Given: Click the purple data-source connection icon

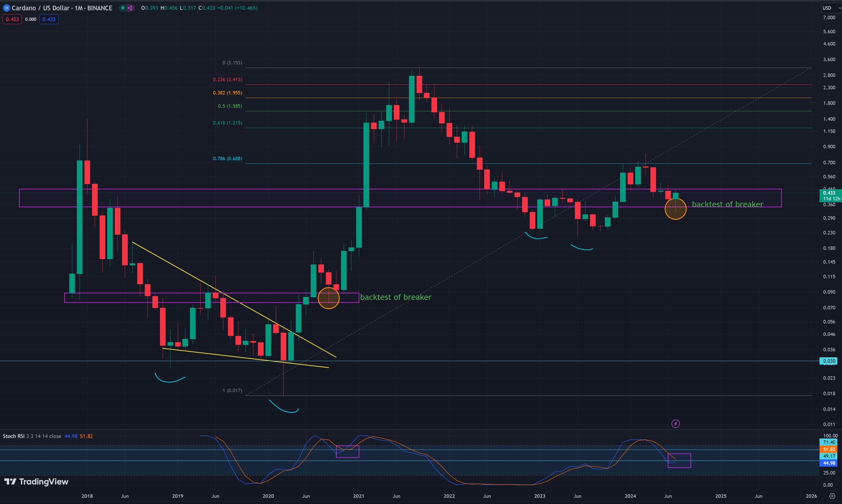Looking at the screenshot, I should 130,8.
